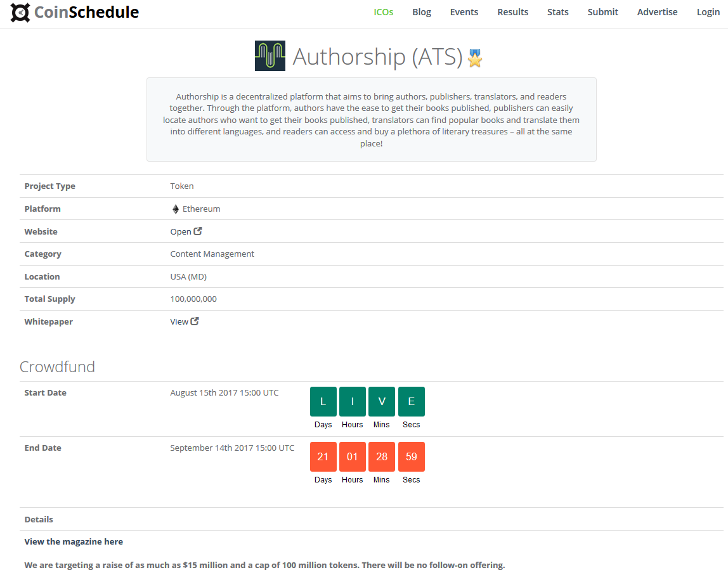Click the 'USA (MD)' location value
This screenshot has height=575, width=728.
click(x=188, y=276)
